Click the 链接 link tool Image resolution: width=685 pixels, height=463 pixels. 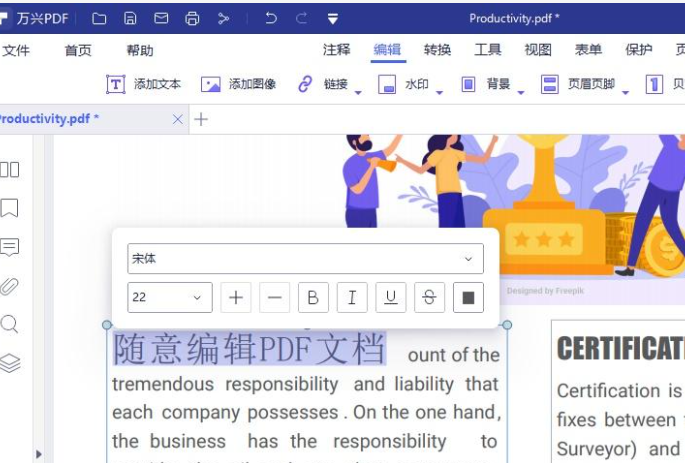coord(323,84)
